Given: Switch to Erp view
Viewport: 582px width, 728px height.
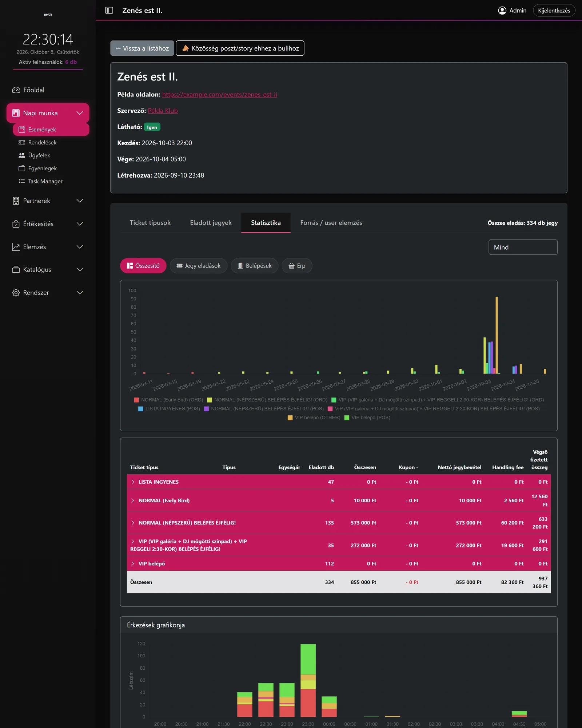Looking at the screenshot, I should 297,266.
